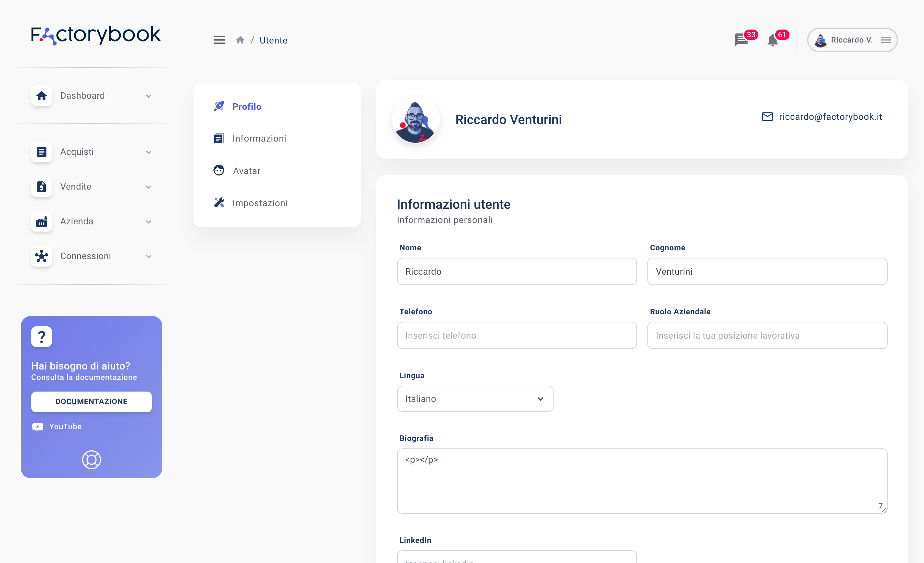Open the Riccardo V. user menu
Viewport: 924px width, 563px height.
coord(852,40)
